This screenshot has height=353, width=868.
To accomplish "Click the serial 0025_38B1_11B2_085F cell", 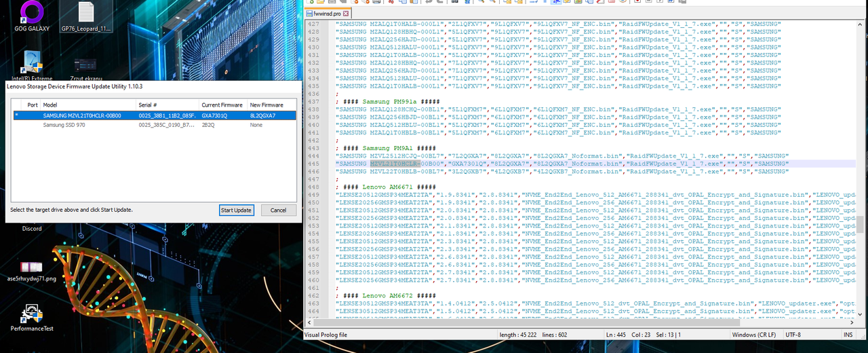I will click(x=167, y=115).
